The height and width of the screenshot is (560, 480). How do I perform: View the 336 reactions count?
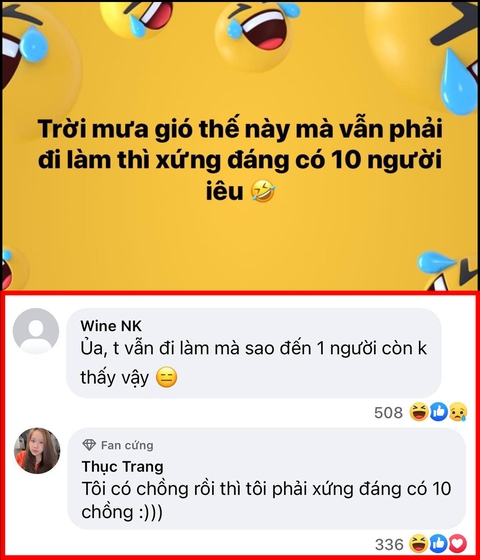tap(389, 545)
